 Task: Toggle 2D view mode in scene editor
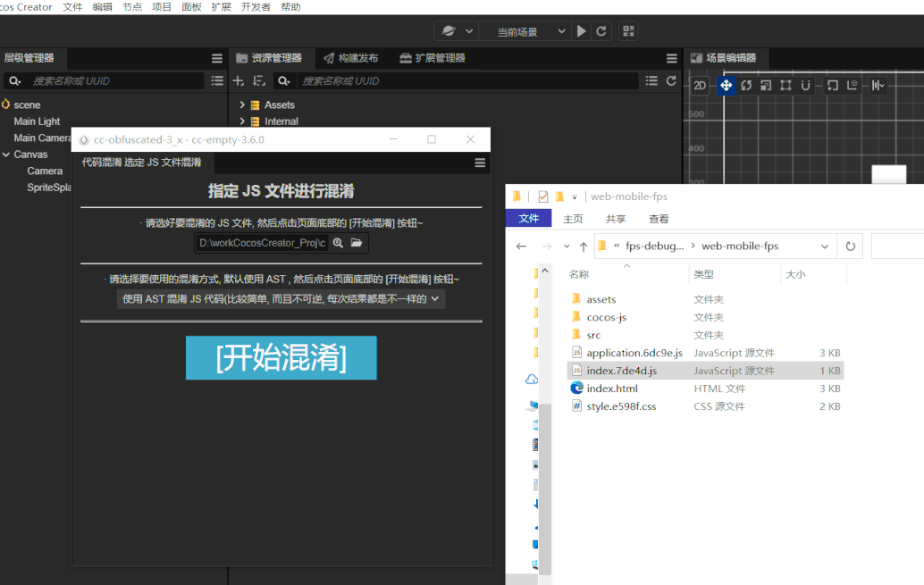(701, 85)
